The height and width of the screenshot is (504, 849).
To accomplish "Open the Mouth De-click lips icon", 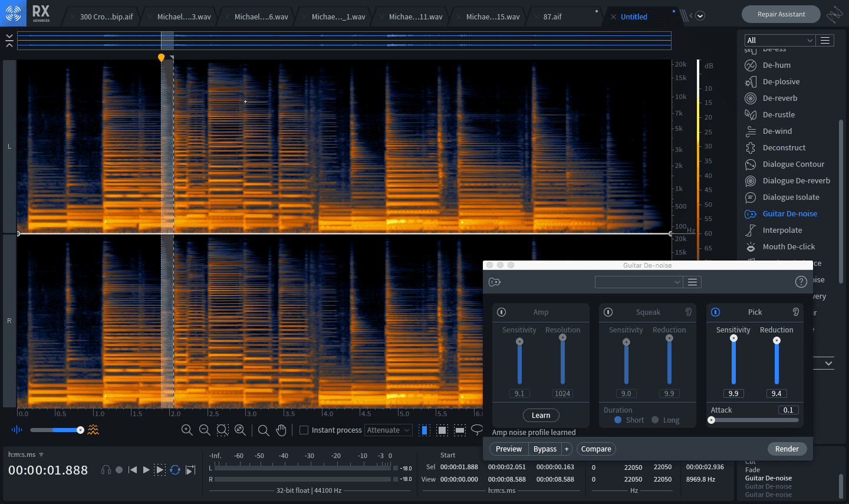I will click(751, 247).
